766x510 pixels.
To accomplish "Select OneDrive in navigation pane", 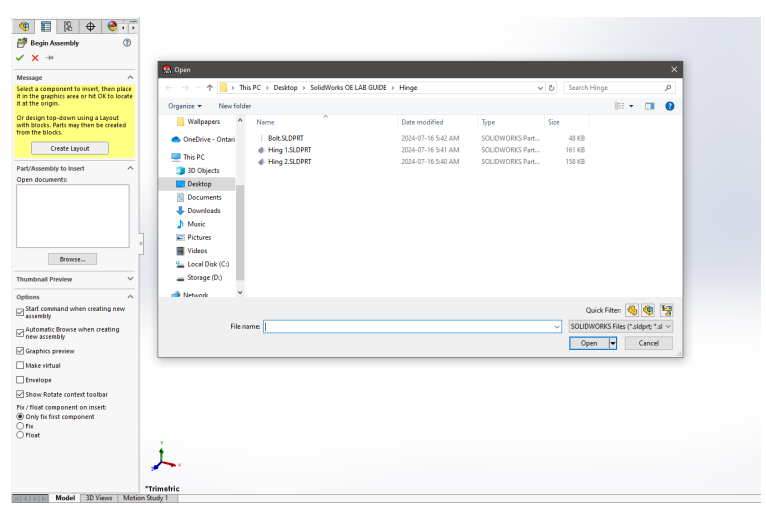I will point(203,139).
